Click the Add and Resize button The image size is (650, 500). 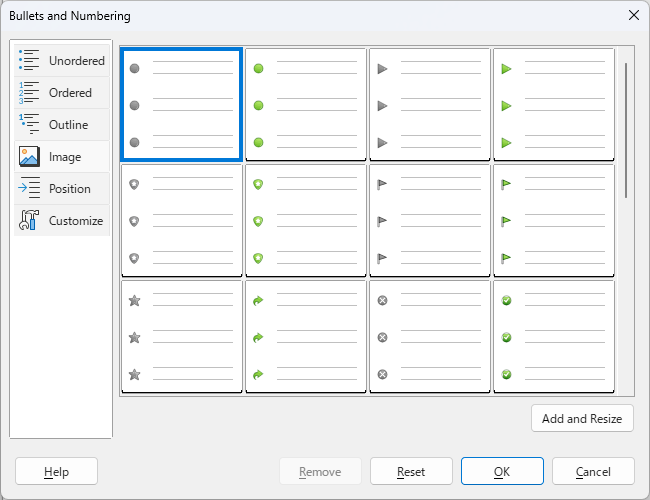click(582, 419)
